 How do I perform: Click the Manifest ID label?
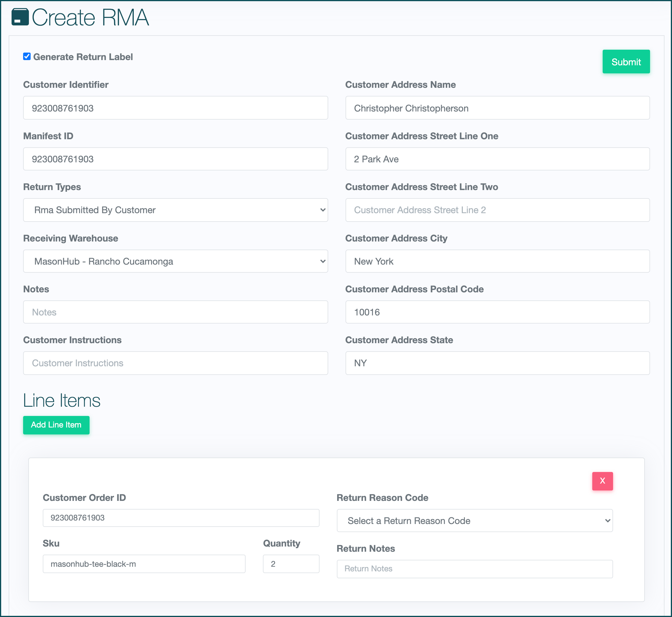tap(48, 136)
